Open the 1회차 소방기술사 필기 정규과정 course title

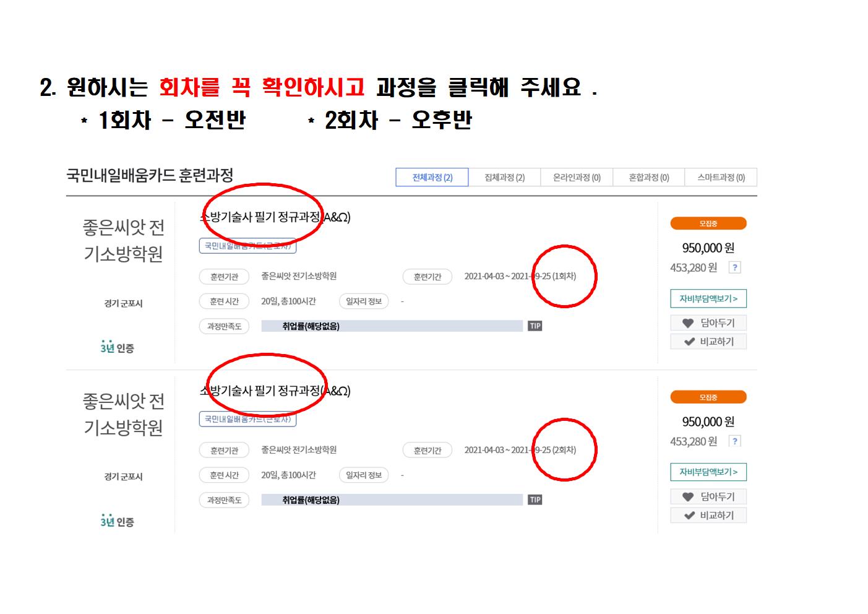275,217
